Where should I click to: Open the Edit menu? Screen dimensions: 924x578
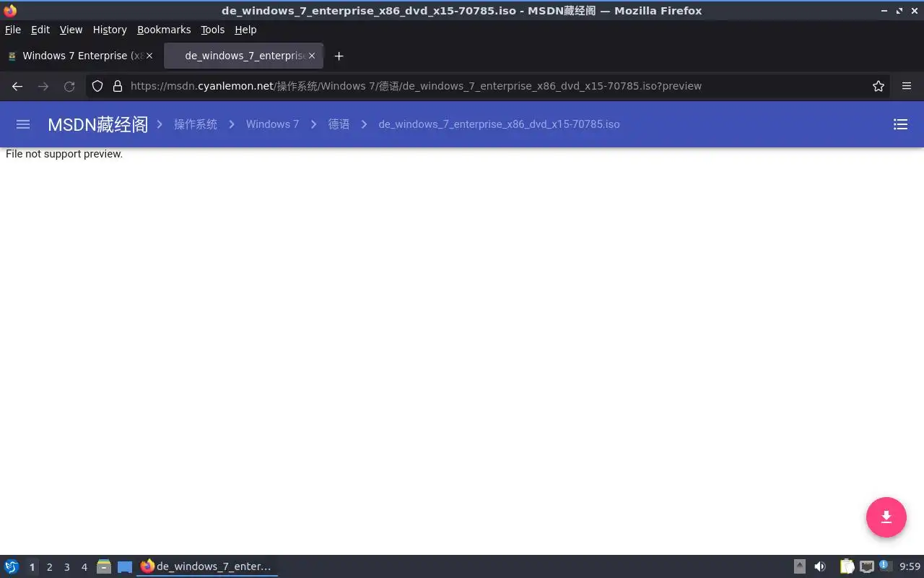(40, 30)
